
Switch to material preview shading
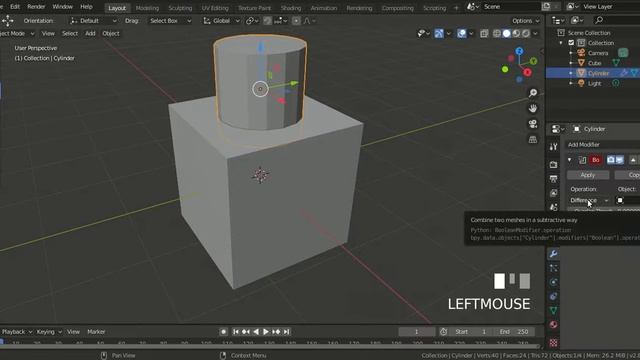[x=516, y=33]
